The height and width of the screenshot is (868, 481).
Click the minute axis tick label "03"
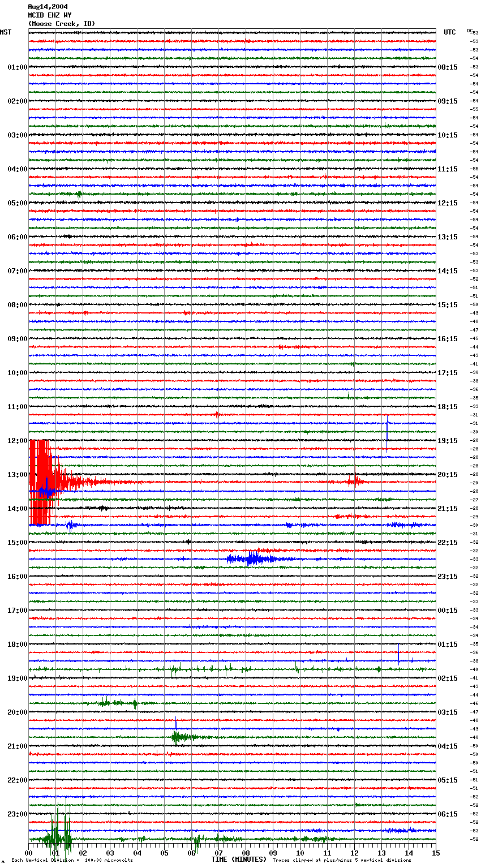coord(110,853)
